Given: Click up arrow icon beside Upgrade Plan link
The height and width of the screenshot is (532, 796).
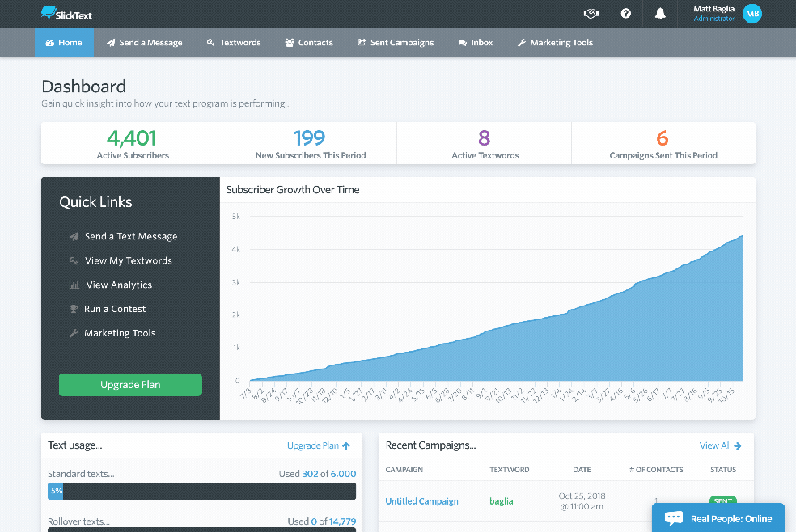Looking at the screenshot, I should point(346,445).
